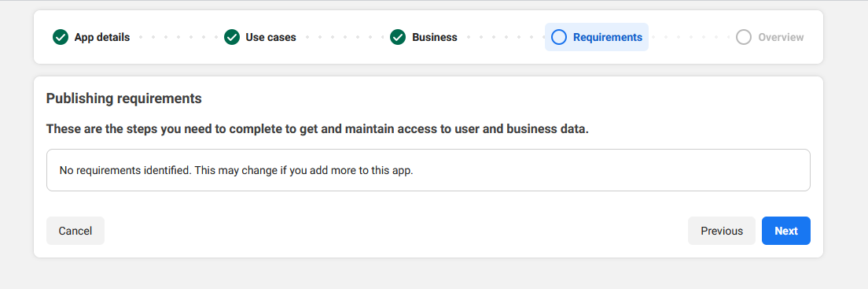The height and width of the screenshot is (289, 868).
Task: Click the Use cases green checkmark icon
Action: tap(231, 37)
